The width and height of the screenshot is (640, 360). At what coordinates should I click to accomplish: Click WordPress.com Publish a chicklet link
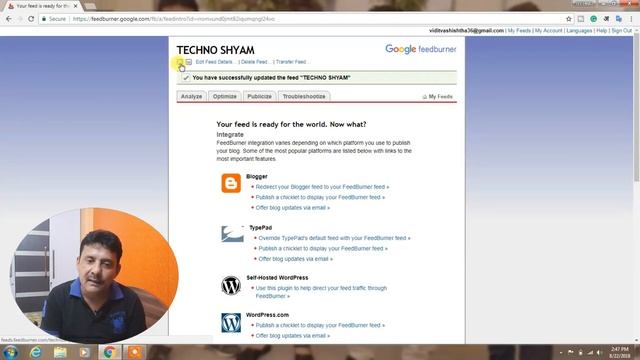pyautogui.click(x=320, y=325)
